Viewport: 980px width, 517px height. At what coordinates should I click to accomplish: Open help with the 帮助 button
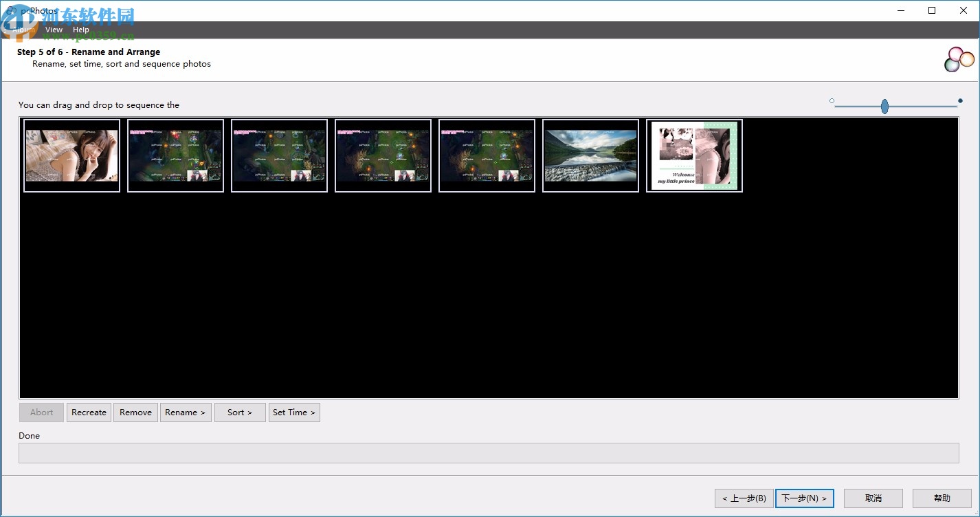[942, 498]
